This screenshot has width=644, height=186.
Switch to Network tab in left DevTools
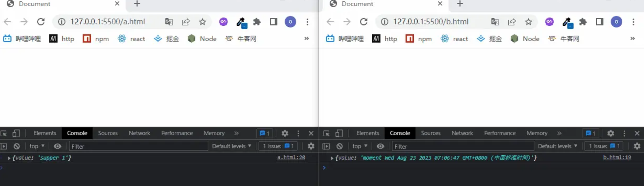139,133
